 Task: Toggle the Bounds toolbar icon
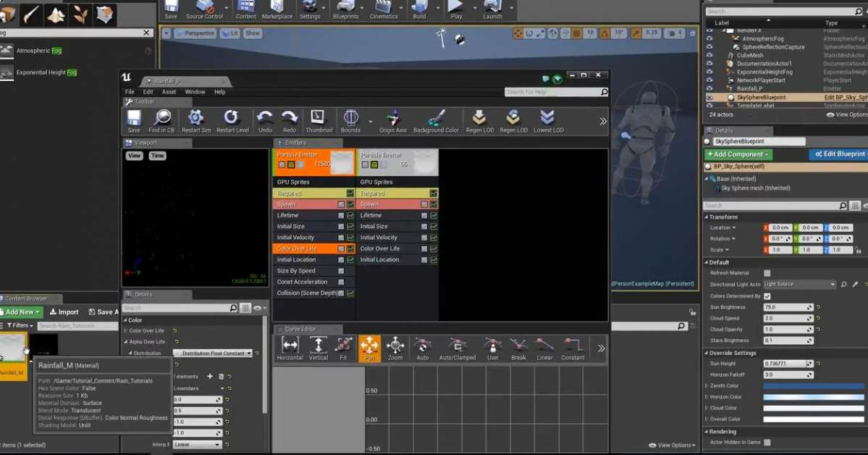pyautogui.click(x=350, y=121)
